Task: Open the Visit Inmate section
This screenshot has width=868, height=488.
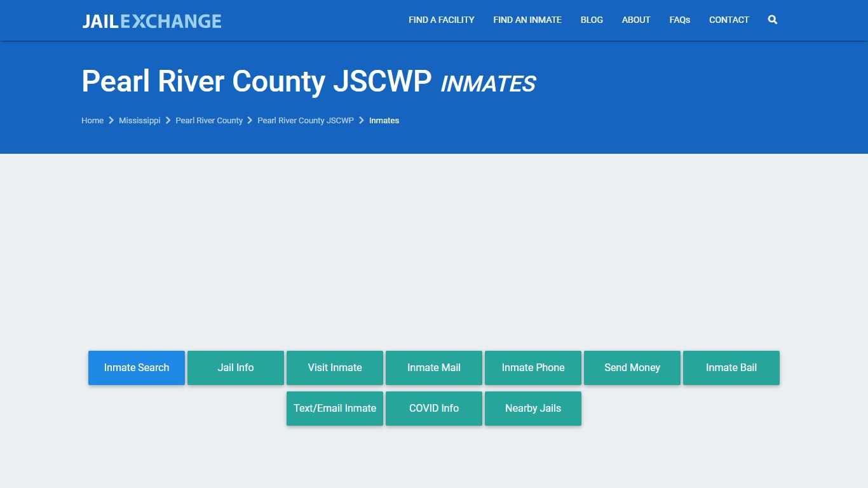Action: coord(335,368)
